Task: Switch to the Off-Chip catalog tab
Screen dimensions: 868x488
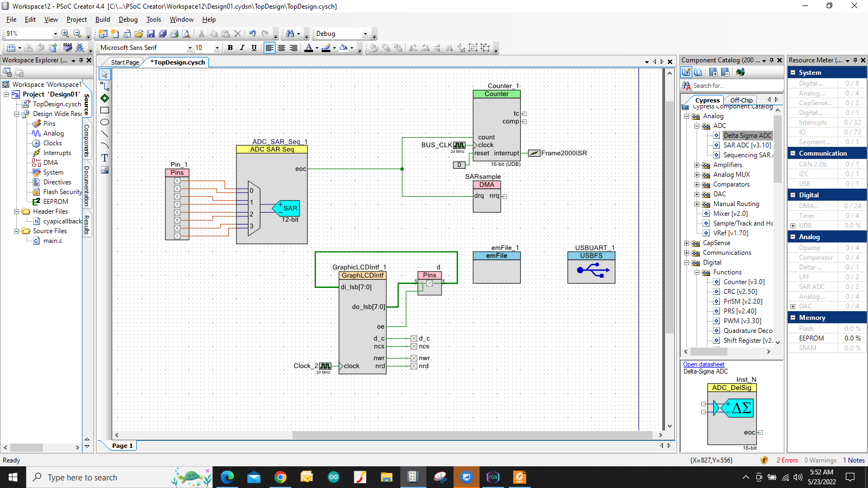Action: 741,100
